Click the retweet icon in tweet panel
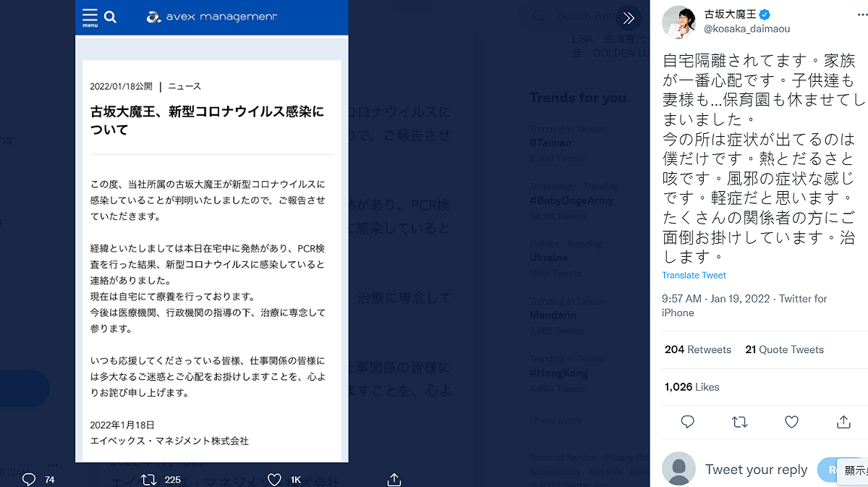The width and height of the screenshot is (868, 487). (739, 421)
